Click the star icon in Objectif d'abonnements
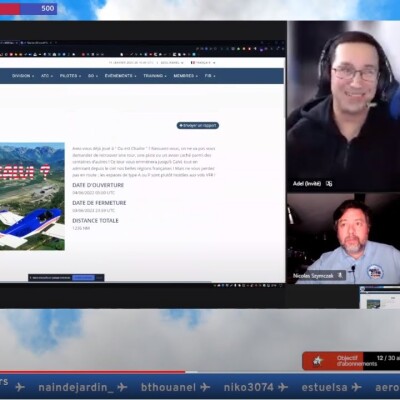 point(318,361)
